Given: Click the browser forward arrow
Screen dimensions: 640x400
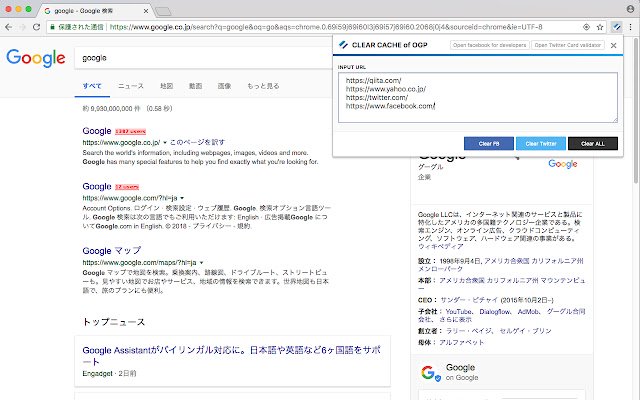Looking at the screenshot, I should pos(22,27).
